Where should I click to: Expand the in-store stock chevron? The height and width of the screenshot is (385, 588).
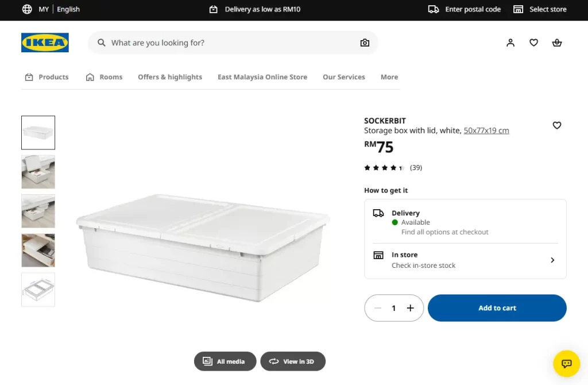[x=552, y=260]
